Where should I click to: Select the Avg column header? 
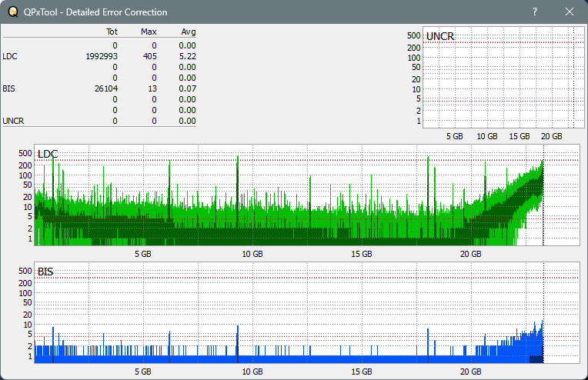(189, 32)
